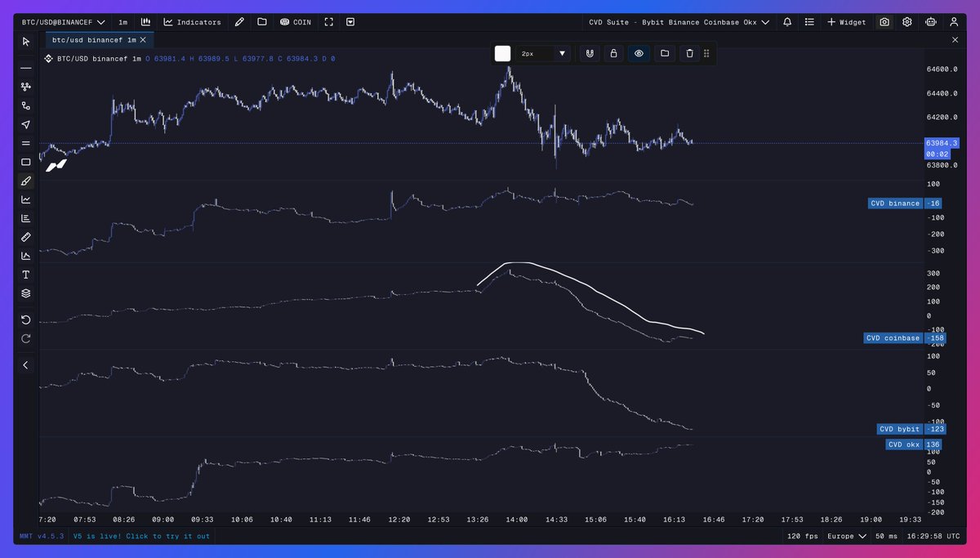Undo the last drawing action
Viewport: 980px width, 558px height.
click(26, 319)
